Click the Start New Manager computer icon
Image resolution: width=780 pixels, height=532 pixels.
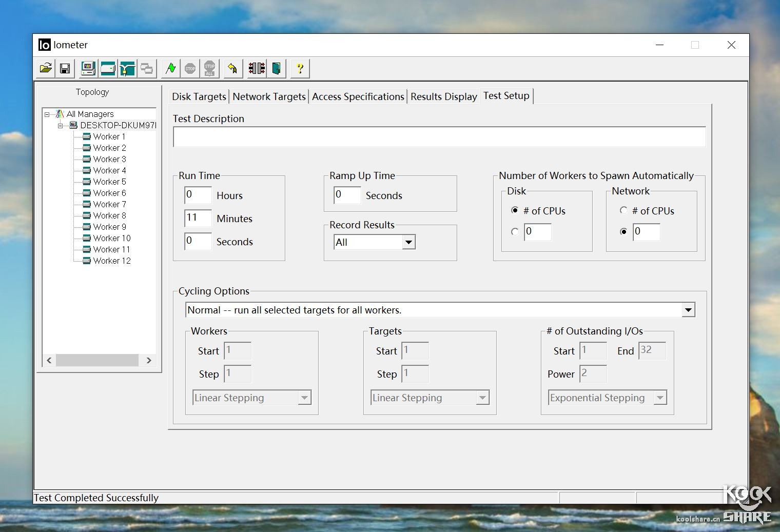coord(88,68)
